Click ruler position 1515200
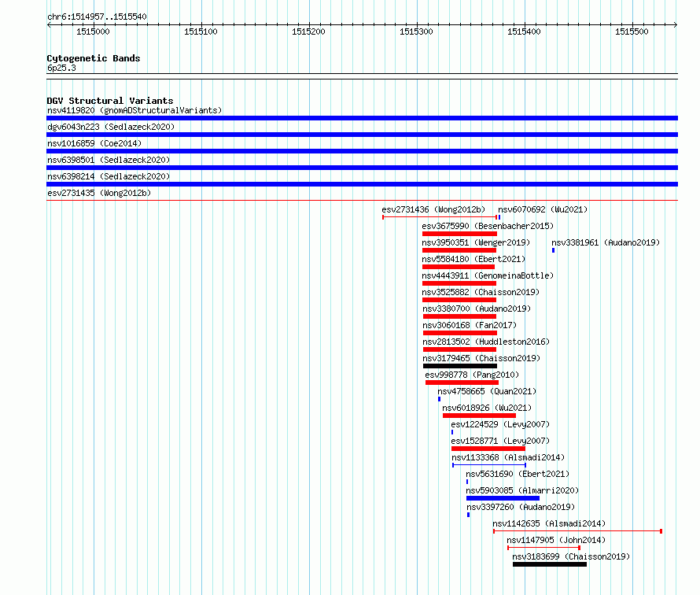The width and height of the screenshot is (700, 595). tap(308, 31)
